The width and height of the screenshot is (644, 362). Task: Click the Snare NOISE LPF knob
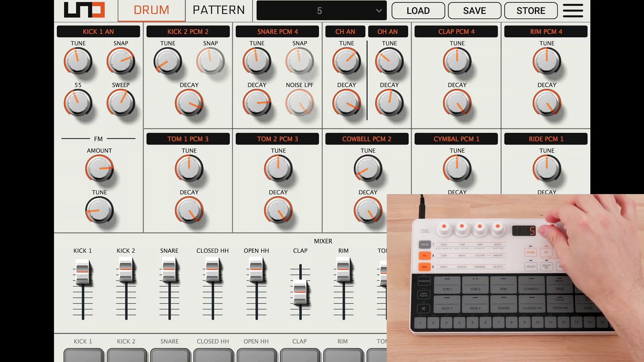pos(300,103)
